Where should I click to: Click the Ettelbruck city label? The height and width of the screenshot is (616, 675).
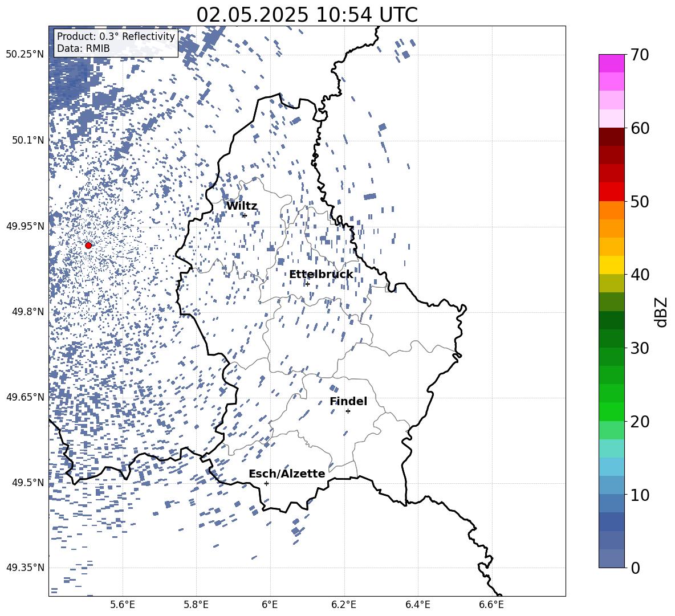click(x=321, y=275)
